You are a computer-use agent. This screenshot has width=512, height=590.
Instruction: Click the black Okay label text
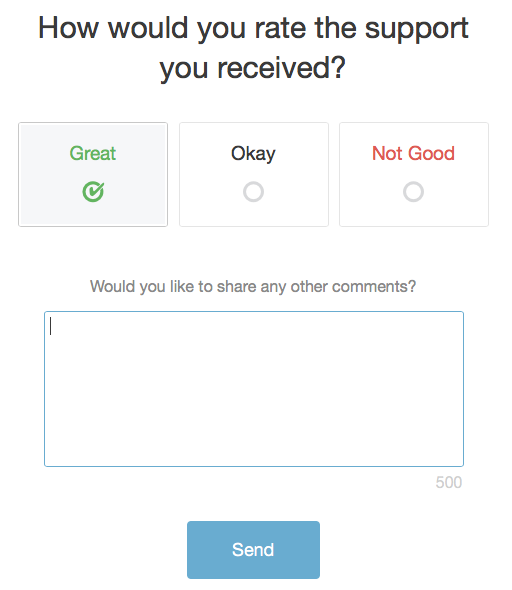click(x=253, y=154)
